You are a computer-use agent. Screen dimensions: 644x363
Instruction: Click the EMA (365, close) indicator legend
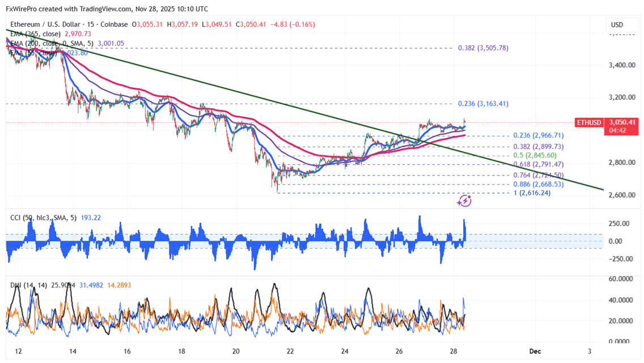pos(35,34)
